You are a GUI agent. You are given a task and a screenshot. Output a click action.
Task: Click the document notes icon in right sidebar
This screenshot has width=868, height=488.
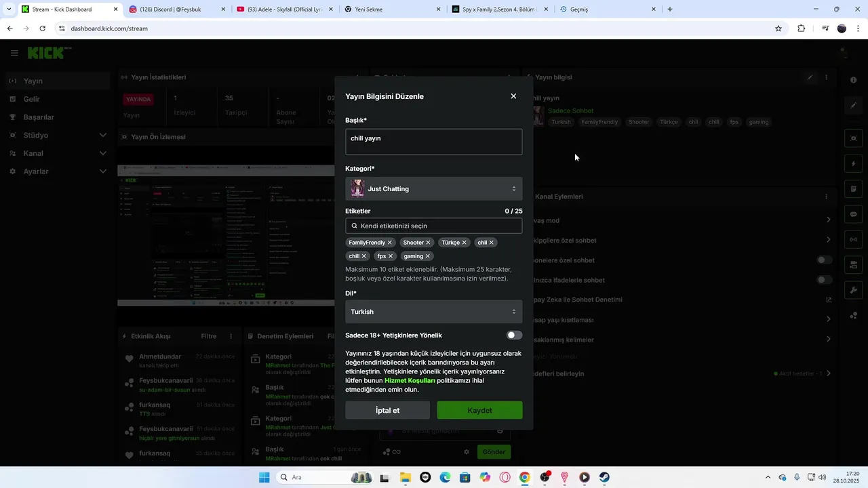coord(854,189)
